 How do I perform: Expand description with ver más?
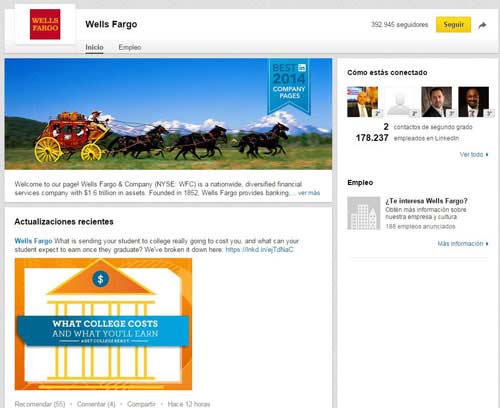309,193
